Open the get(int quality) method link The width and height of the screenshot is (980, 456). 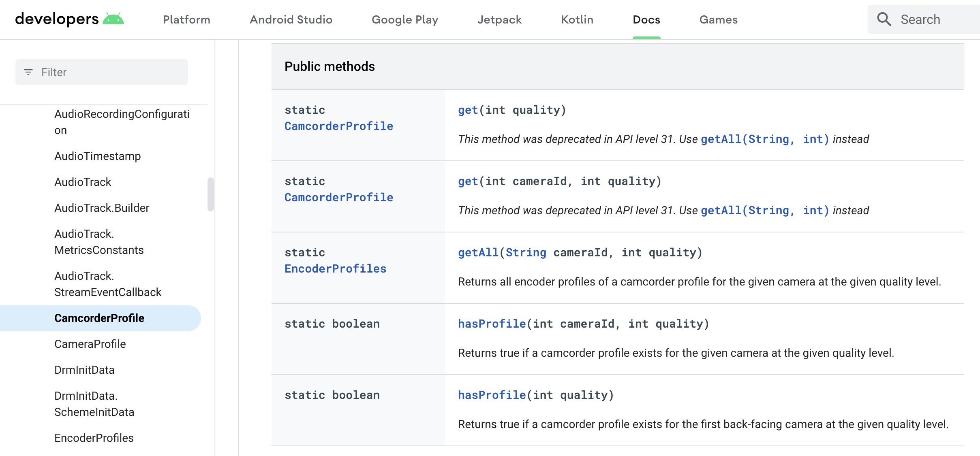pos(468,110)
